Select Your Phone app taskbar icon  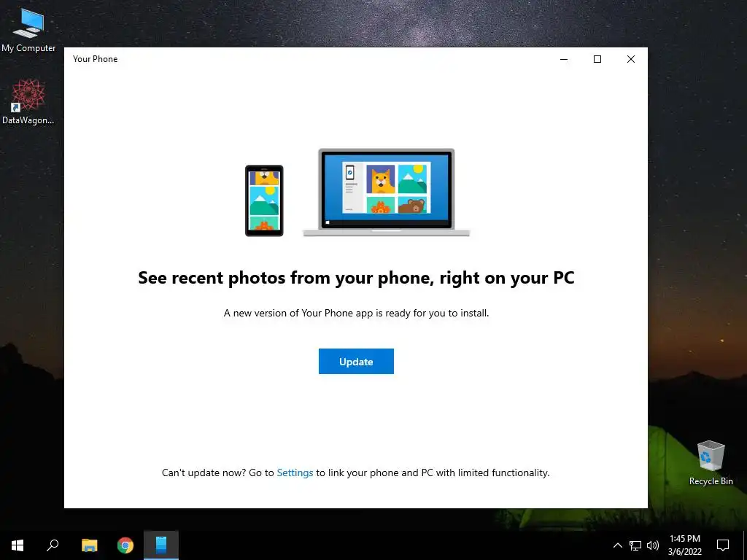point(161,545)
